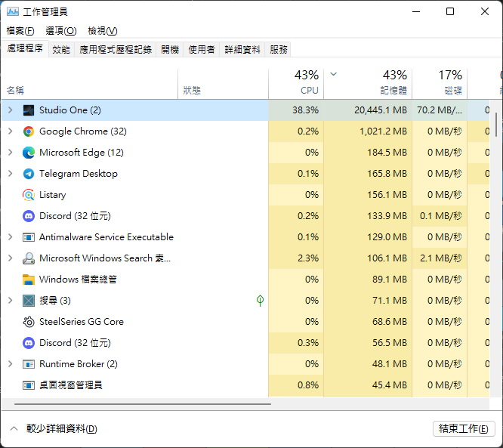
Task: Click the Runtime Broker icon
Action: (29, 364)
